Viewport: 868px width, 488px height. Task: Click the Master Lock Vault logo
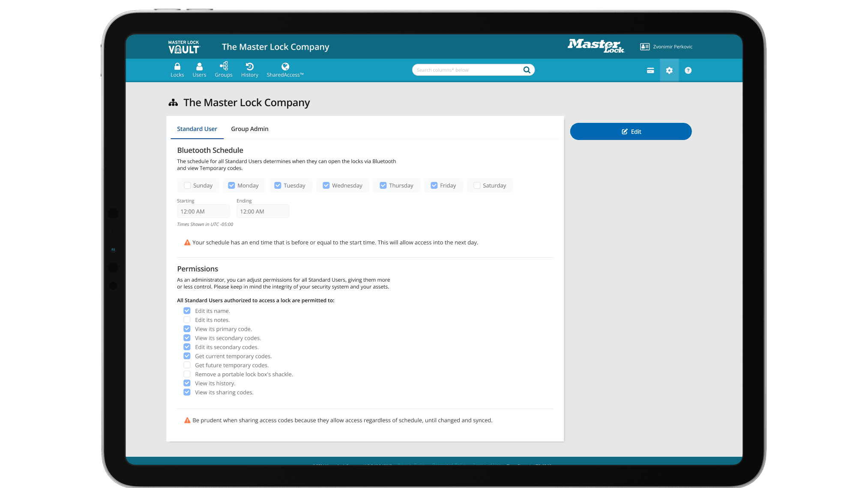[x=184, y=47]
